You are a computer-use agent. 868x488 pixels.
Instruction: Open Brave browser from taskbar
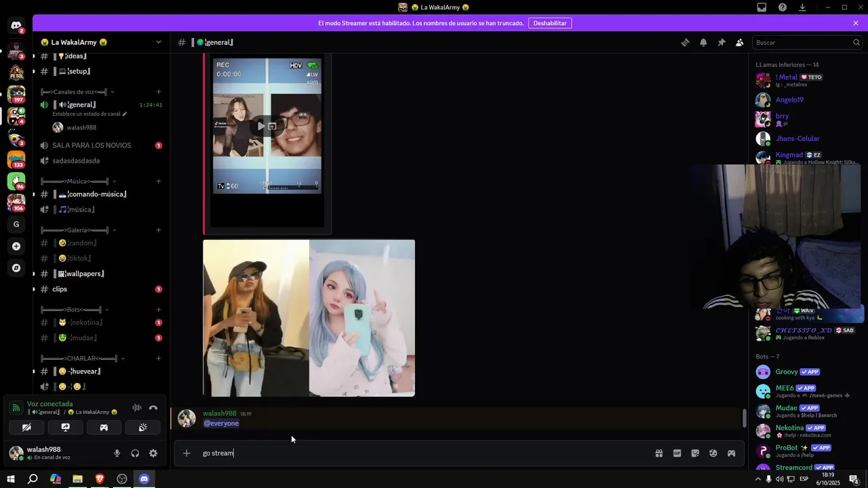100,479
